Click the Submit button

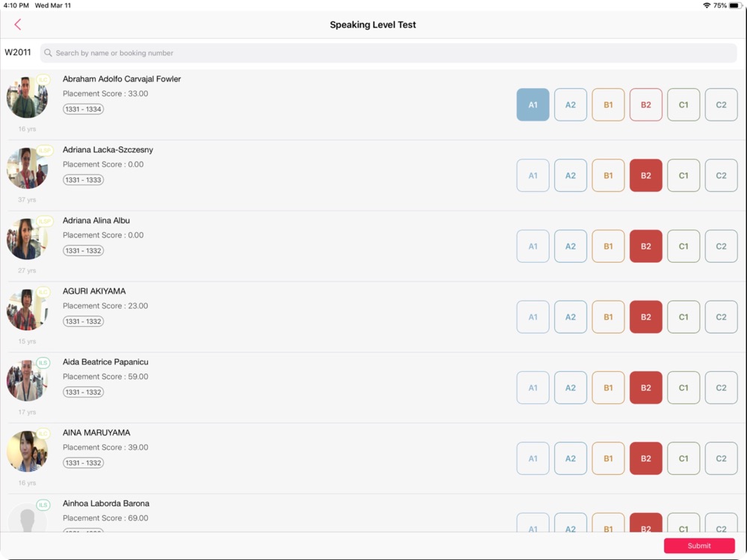pos(699,546)
